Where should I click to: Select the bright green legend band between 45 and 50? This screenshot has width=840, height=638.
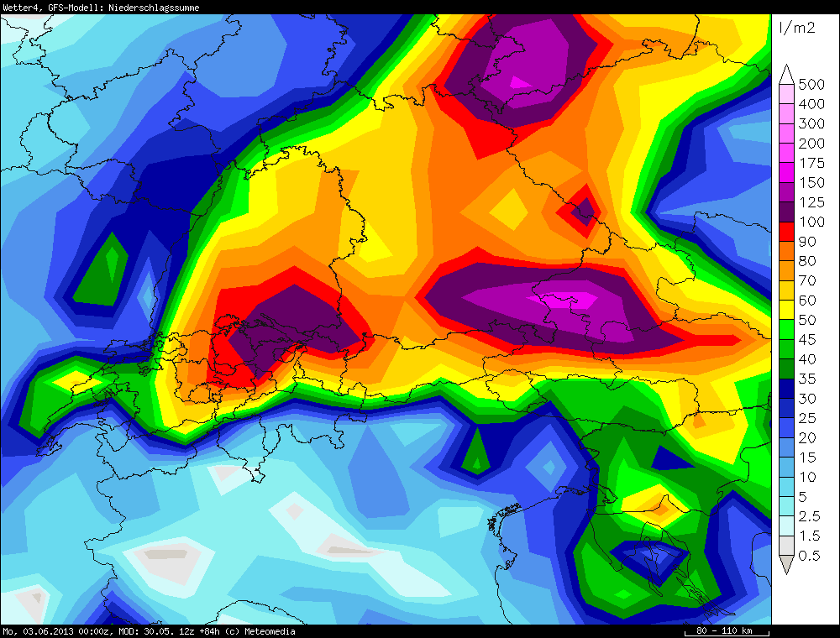pos(786,330)
